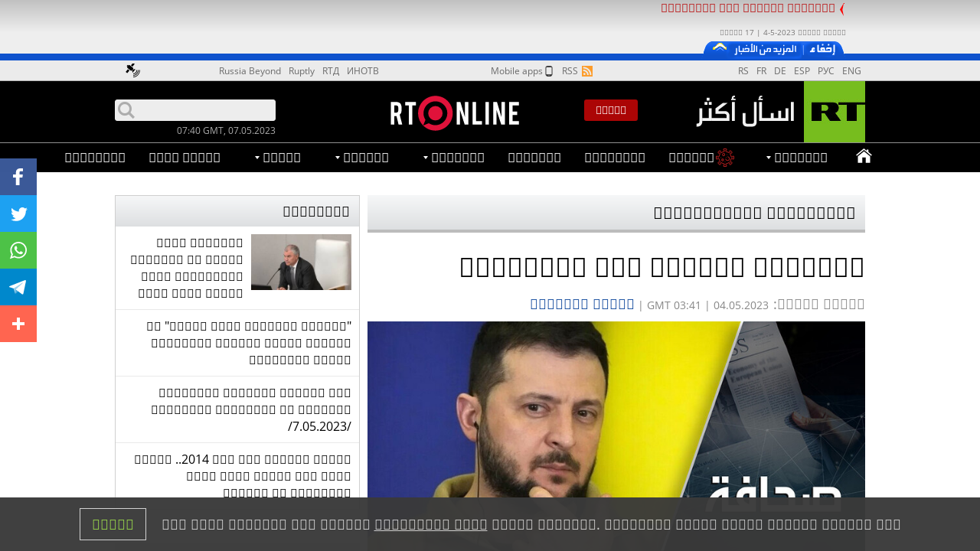
Task: Click the red ticker arrow icon
Action: coord(842,9)
